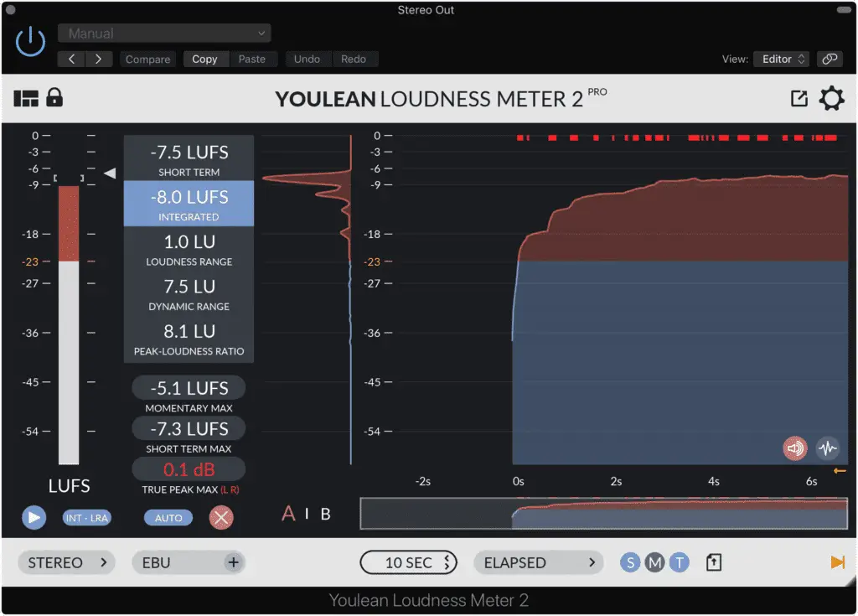Toggle the M momentary graph button

point(654,562)
